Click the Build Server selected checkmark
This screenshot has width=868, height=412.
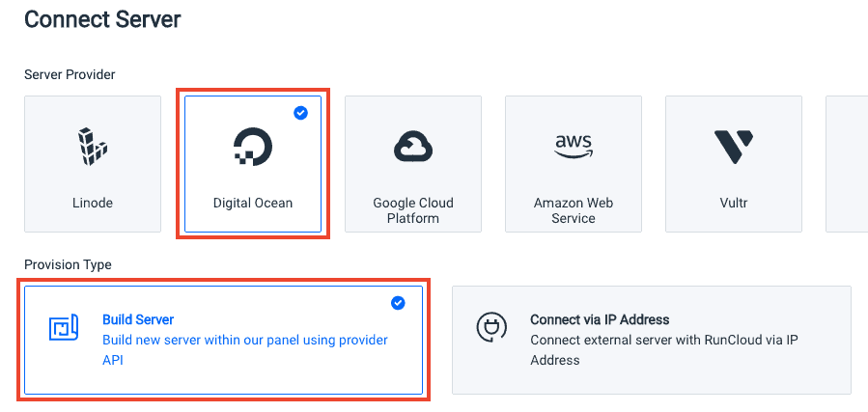pos(398,303)
